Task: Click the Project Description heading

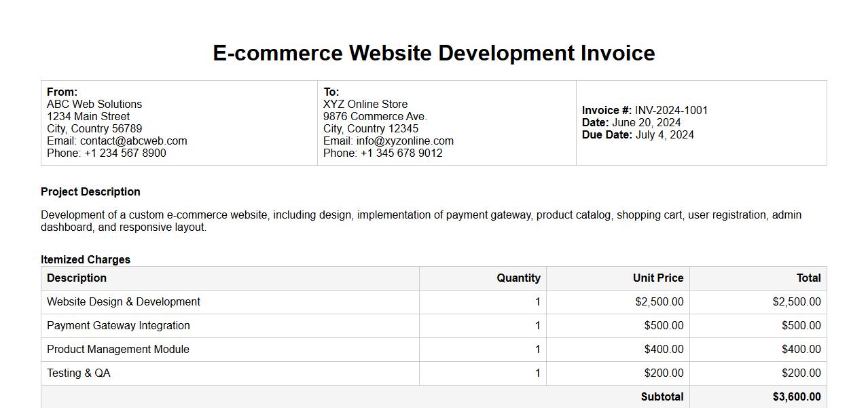Action: [x=90, y=192]
